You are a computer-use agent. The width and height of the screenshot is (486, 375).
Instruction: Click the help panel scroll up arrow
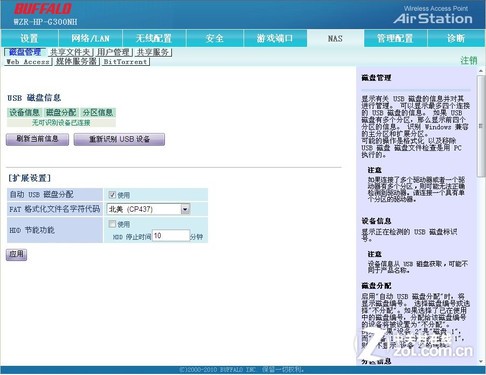[481, 71]
